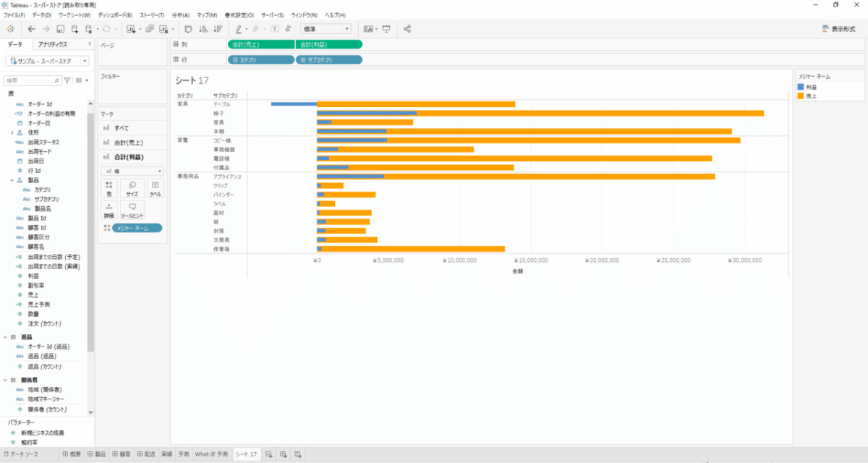This screenshot has height=463, width=868.
Task: Click the orange 売上 legend color swatch
Action: [801, 95]
